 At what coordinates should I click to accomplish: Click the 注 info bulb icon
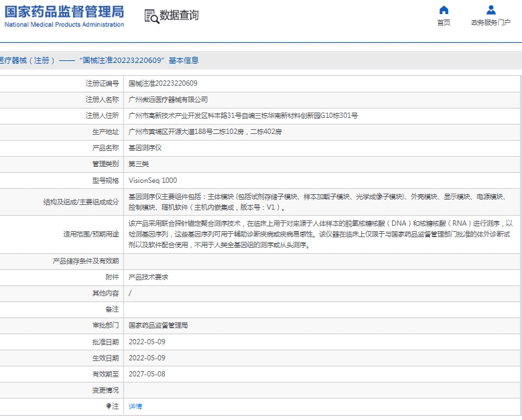(x=109, y=406)
